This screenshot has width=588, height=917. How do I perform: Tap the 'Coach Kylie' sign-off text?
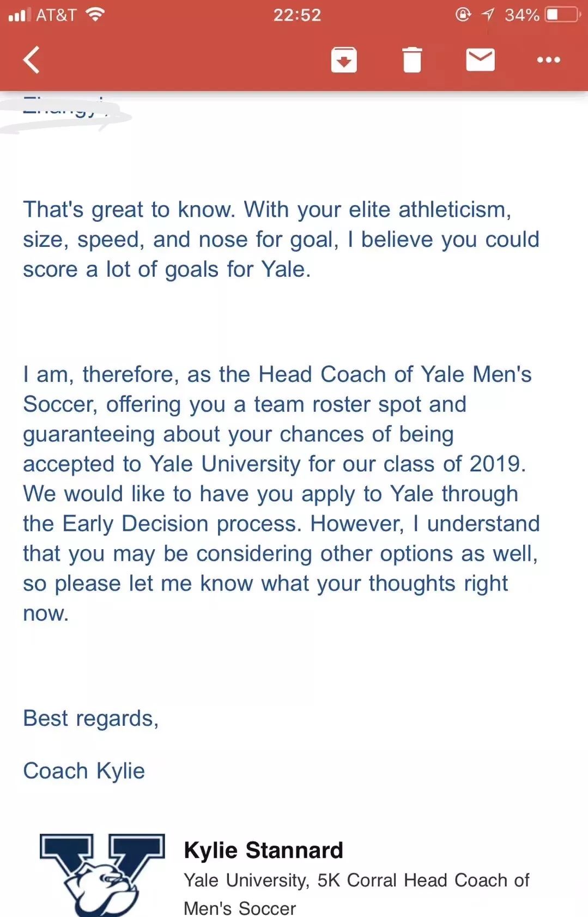(x=84, y=771)
